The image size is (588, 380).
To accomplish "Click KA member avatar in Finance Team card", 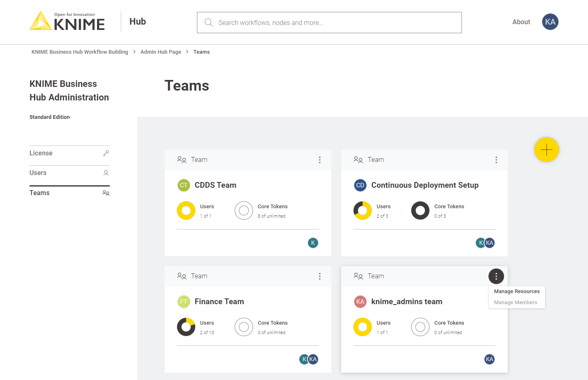I will pos(313,359).
